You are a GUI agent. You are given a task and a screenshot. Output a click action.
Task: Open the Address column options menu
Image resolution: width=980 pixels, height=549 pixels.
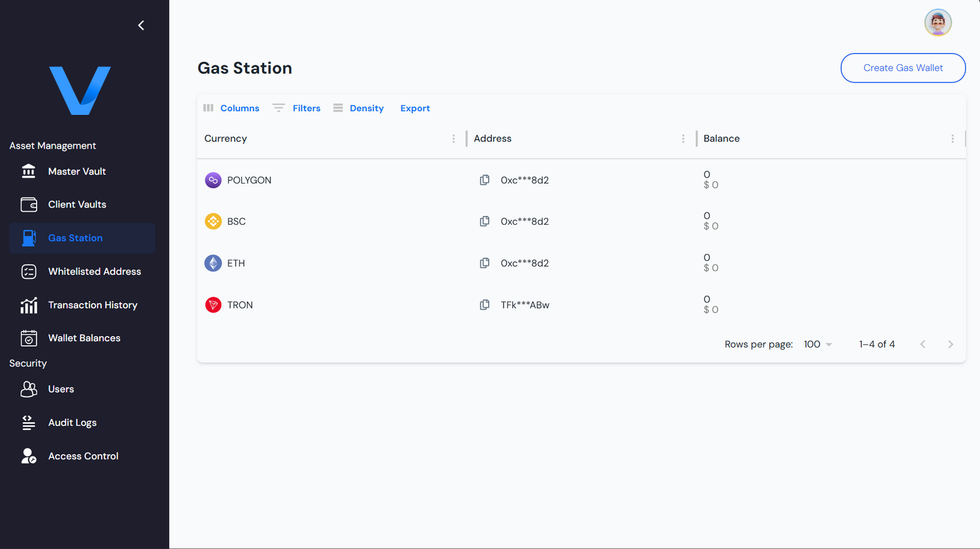tap(683, 139)
